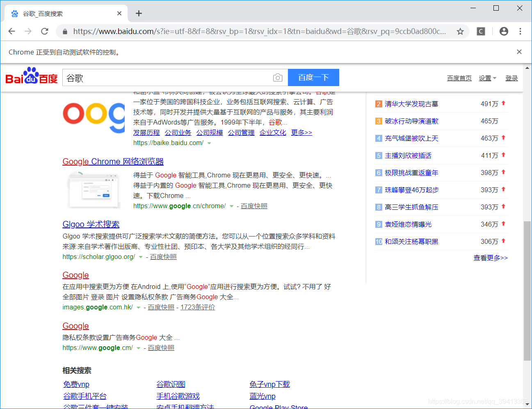Click the vertical scrollbar thumb
The height and width of the screenshot is (409, 532).
point(527,291)
